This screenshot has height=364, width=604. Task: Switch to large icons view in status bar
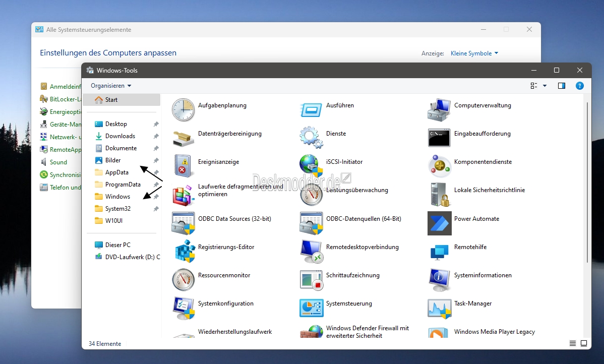584,343
